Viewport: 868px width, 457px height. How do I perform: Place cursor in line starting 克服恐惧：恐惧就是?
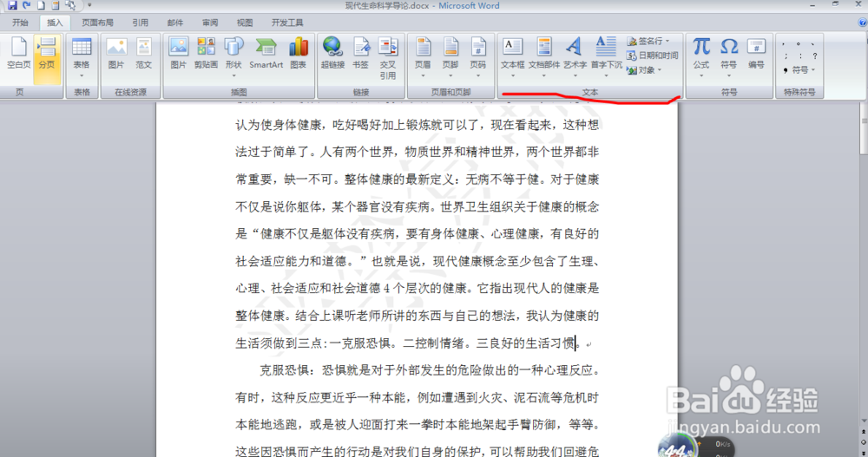point(430,370)
